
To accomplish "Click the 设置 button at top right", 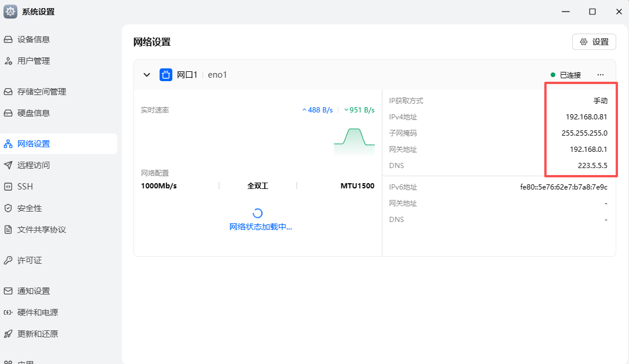I will pyautogui.click(x=594, y=42).
